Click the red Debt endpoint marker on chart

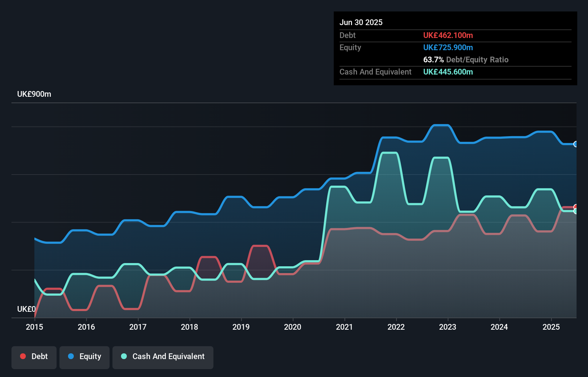(576, 207)
